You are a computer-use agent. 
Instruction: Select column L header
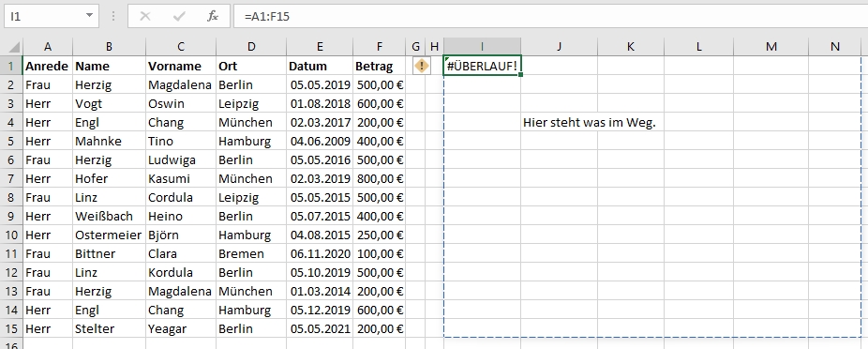698,47
